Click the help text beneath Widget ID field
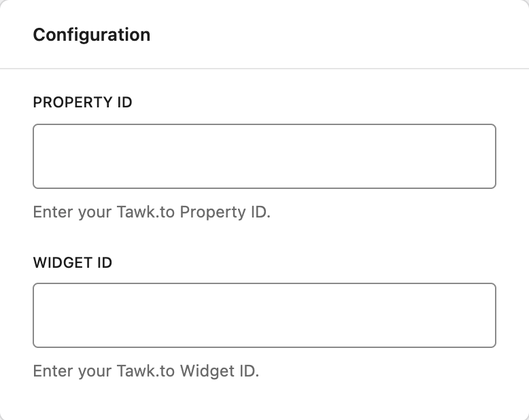The height and width of the screenshot is (420, 529). [x=146, y=372]
